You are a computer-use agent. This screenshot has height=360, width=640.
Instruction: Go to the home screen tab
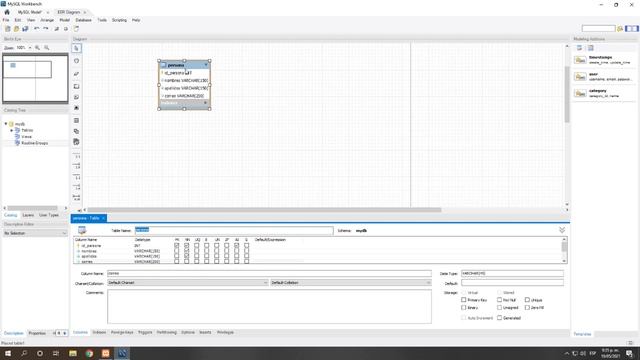(x=7, y=12)
